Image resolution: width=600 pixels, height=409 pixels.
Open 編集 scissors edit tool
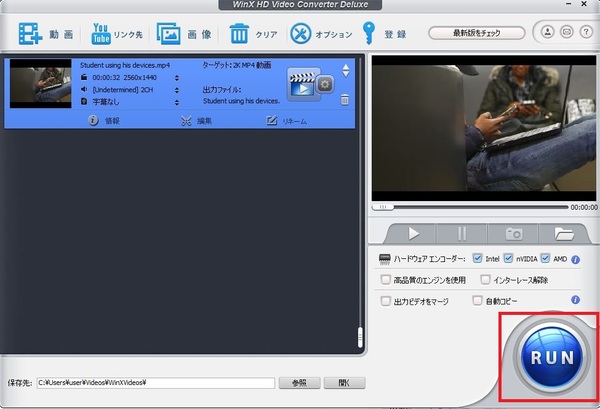[x=196, y=121]
